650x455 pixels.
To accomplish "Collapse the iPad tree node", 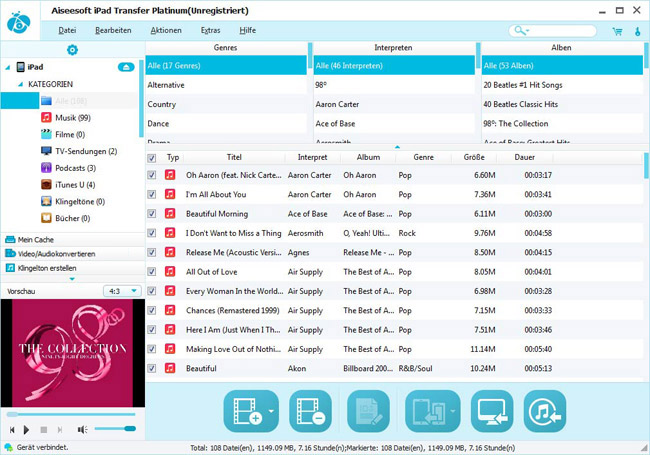I will pos(7,67).
